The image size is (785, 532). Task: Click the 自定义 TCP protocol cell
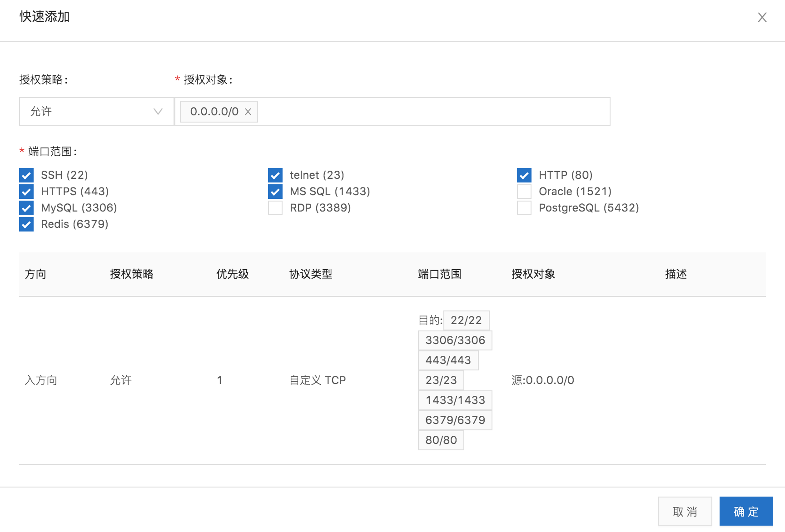pos(318,380)
